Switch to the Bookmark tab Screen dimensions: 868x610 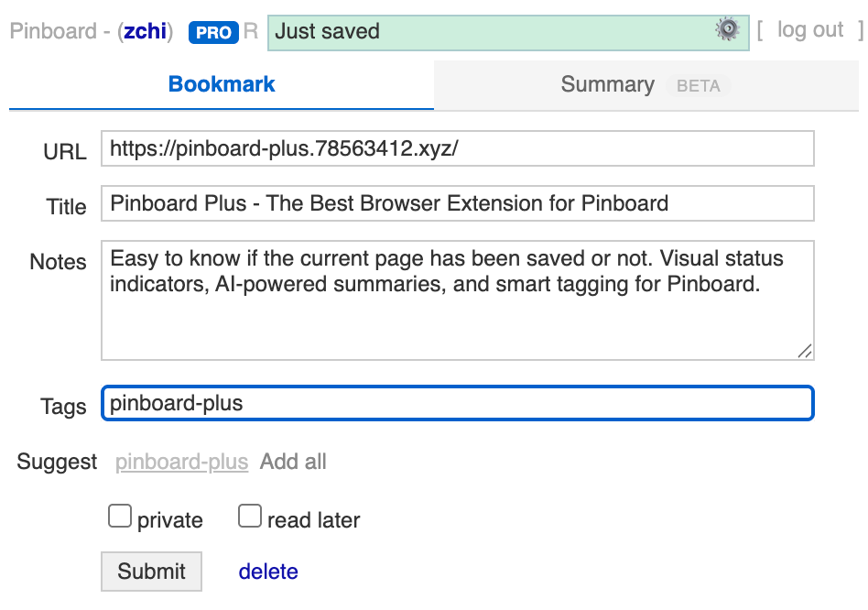[222, 85]
